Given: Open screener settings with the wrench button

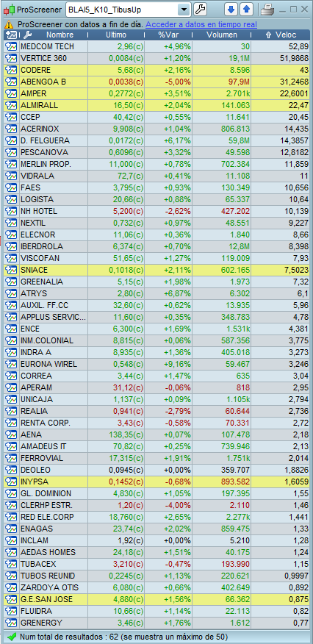Looking at the screenshot, I should (200, 10).
